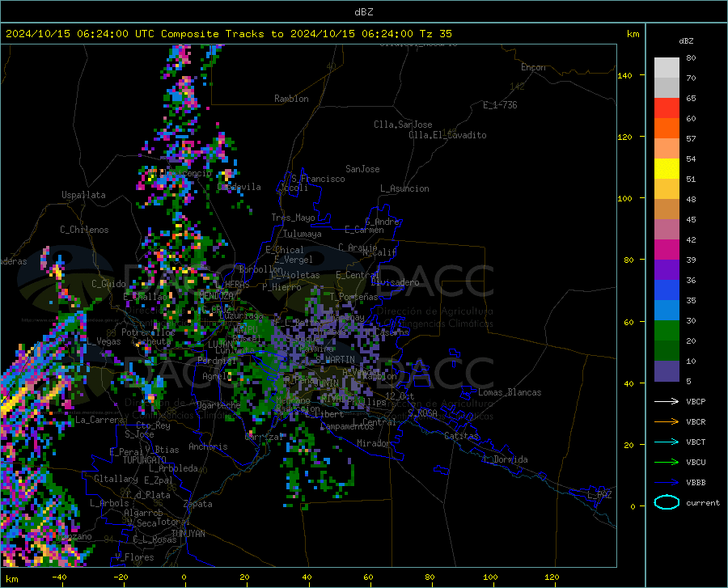
Task: Click the C_Chilenos map label
Action: [x=84, y=230]
